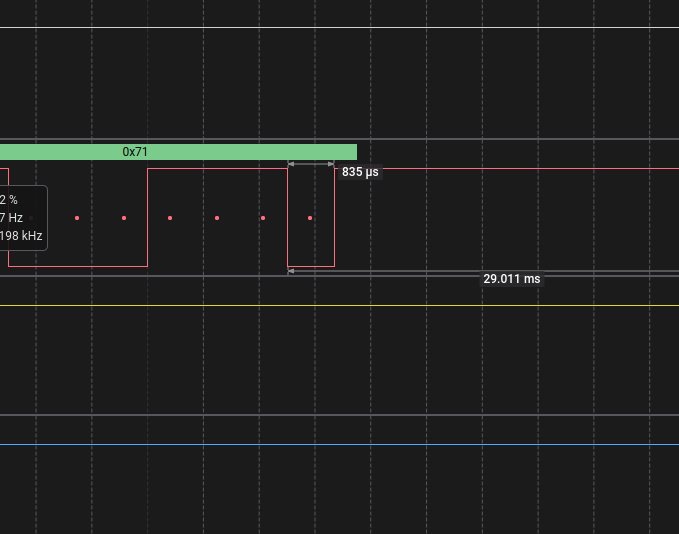Click the high segment between the two low pulses
Screen dimensions: 679x534
tap(217, 169)
